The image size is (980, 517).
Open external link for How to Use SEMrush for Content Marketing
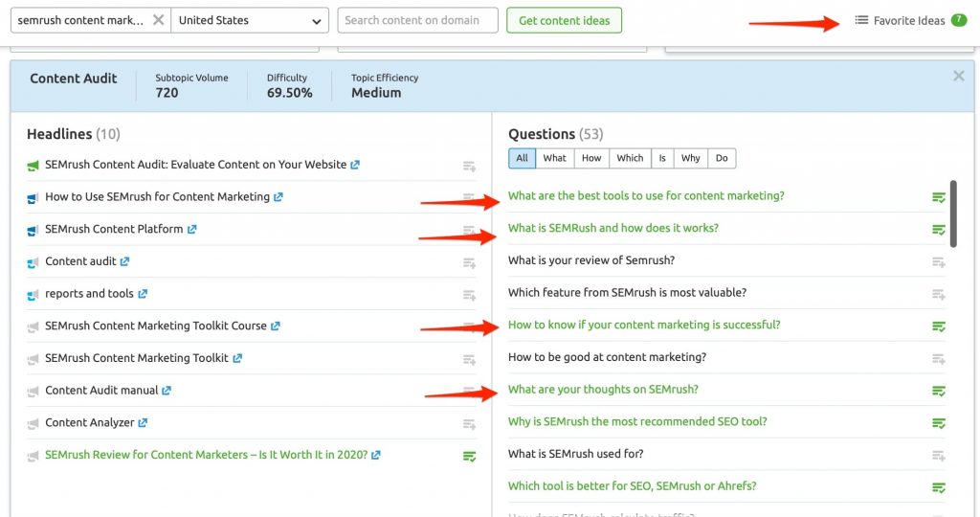pos(278,197)
